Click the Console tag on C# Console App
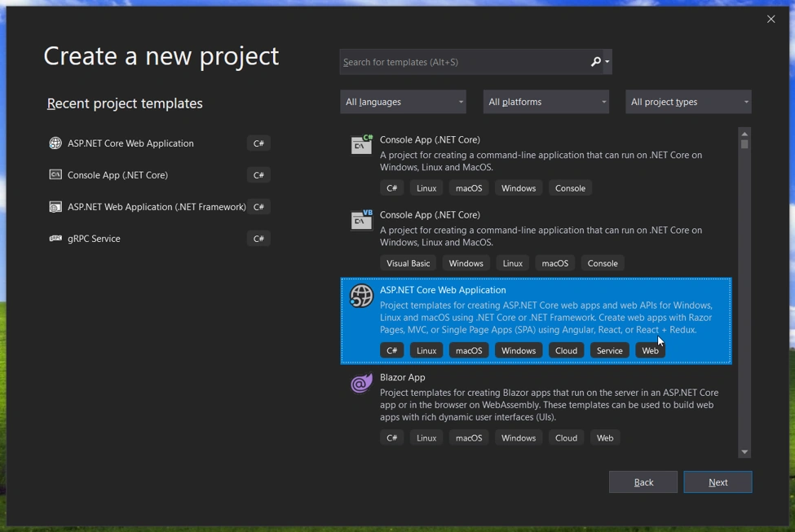 [570, 188]
